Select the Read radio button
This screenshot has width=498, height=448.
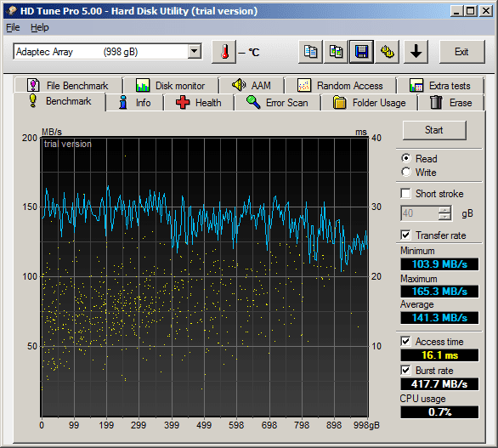click(x=406, y=158)
